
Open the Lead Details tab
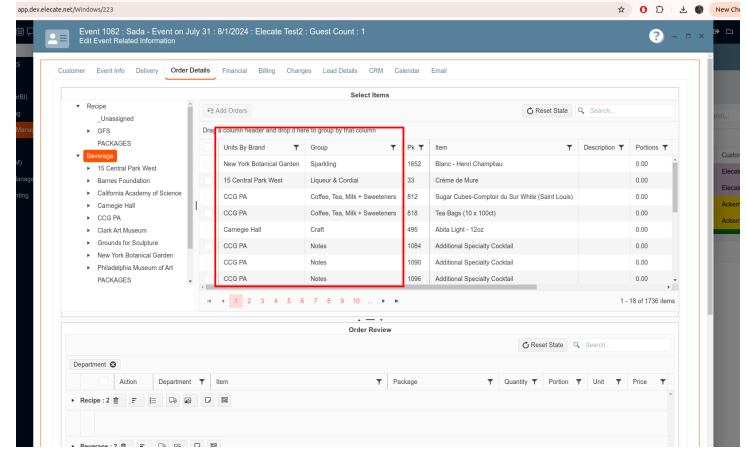coord(340,71)
